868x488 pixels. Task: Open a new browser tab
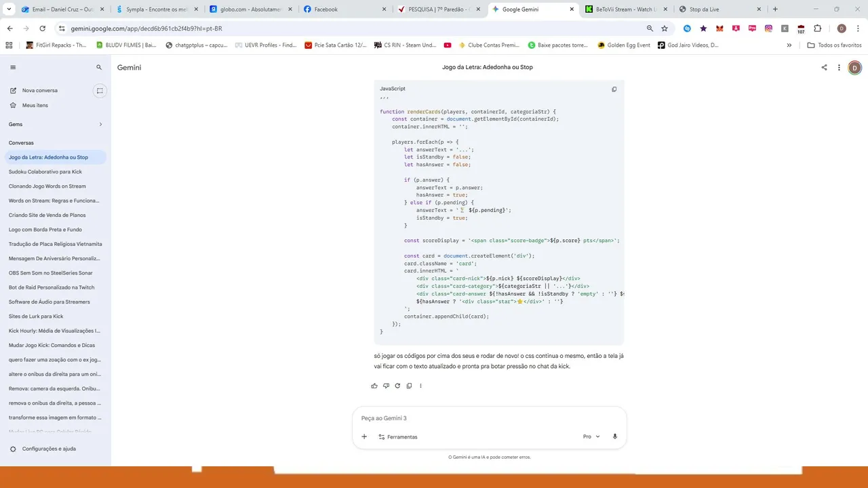775,9
